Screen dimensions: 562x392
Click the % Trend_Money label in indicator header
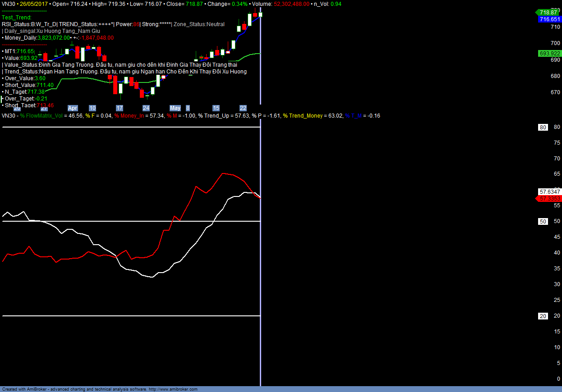(303, 116)
